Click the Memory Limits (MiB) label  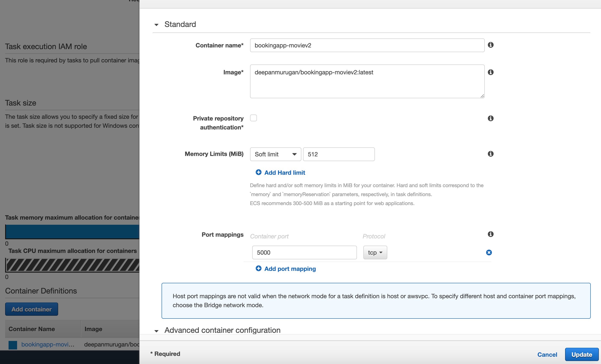tap(214, 154)
